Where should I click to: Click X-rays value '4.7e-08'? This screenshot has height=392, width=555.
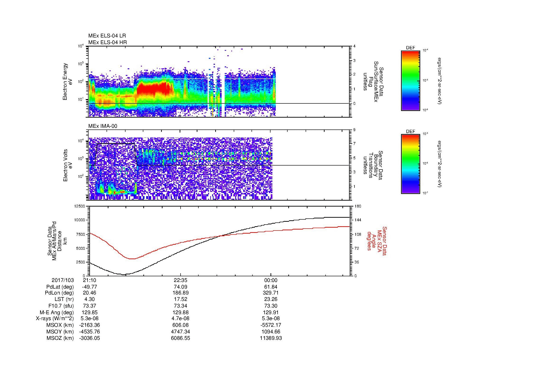[x=181, y=318]
